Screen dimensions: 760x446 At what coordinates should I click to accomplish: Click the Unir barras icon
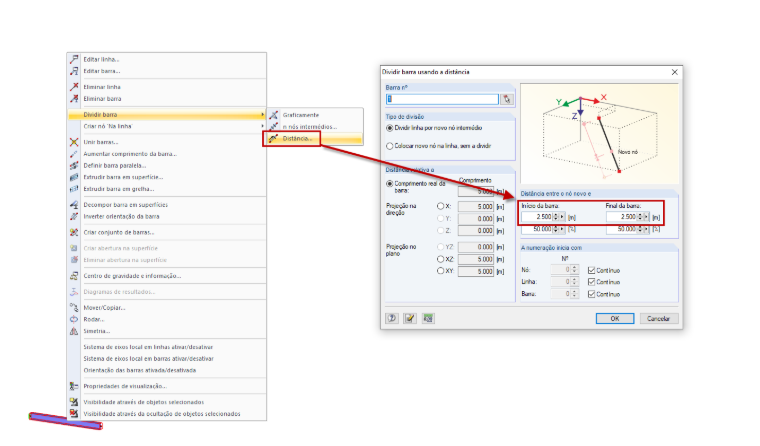(74, 142)
